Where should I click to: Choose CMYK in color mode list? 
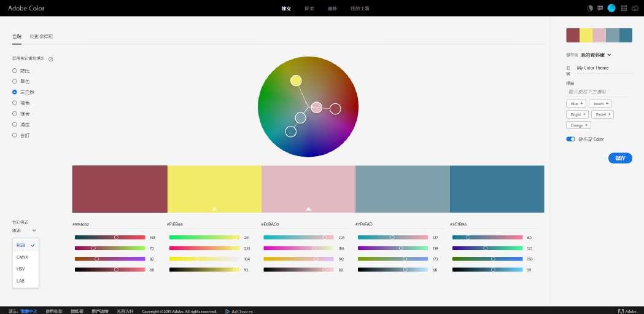pyautogui.click(x=25, y=257)
